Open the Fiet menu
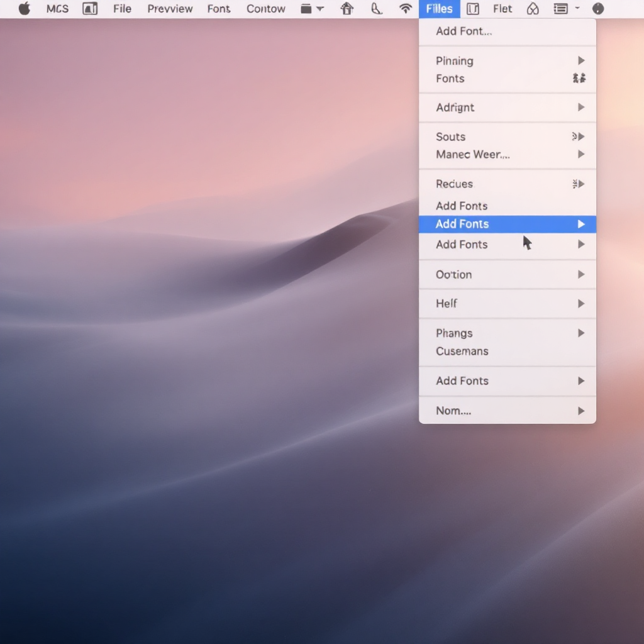Viewport: 644px width, 644px height. click(502, 9)
